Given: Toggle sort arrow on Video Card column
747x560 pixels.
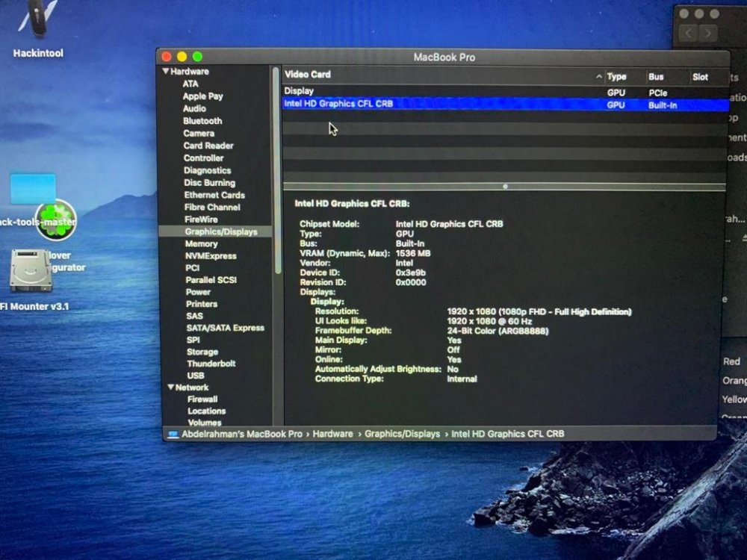Looking at the screenshot, I should [598, 76].
